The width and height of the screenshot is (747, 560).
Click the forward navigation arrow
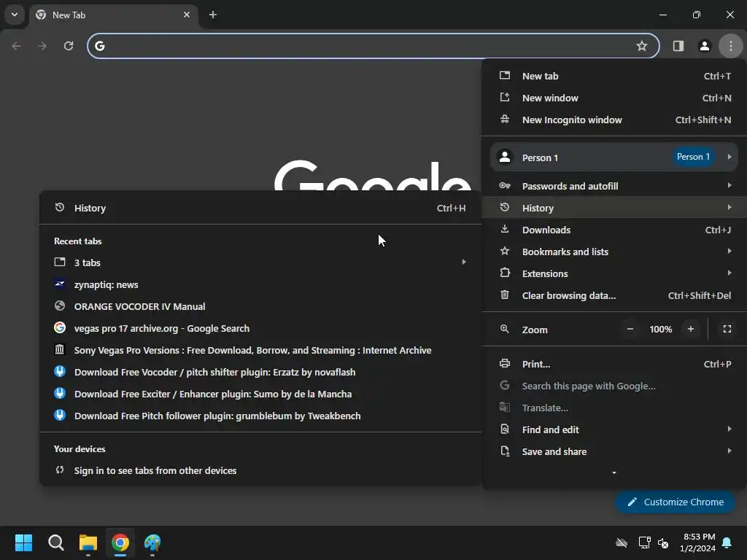pos(42,46)
